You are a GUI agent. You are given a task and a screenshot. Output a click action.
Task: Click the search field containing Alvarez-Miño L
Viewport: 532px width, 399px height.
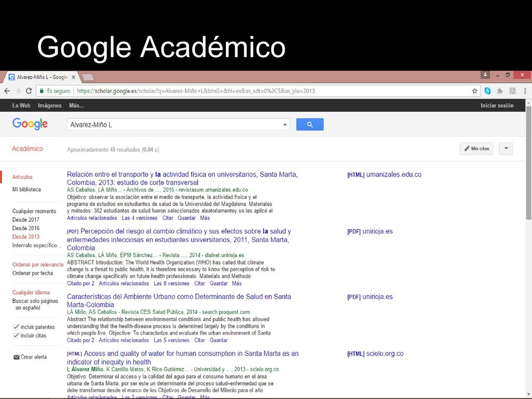(178, 125)
